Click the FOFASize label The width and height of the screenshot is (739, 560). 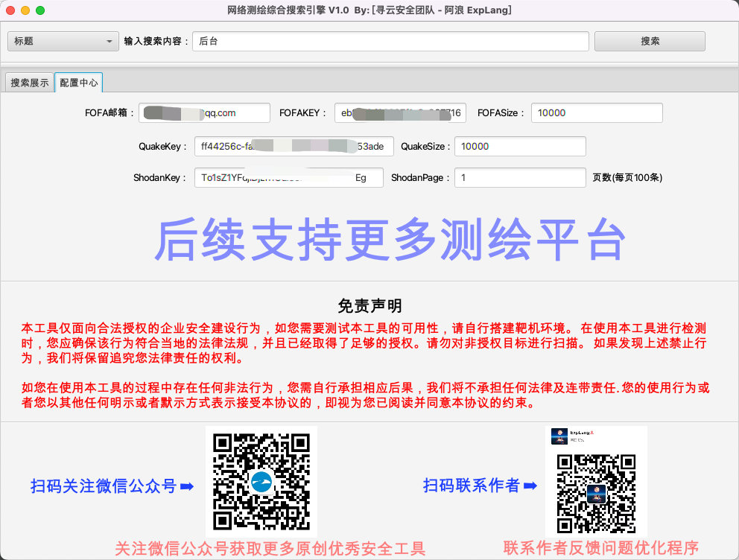tap(502, 113)
